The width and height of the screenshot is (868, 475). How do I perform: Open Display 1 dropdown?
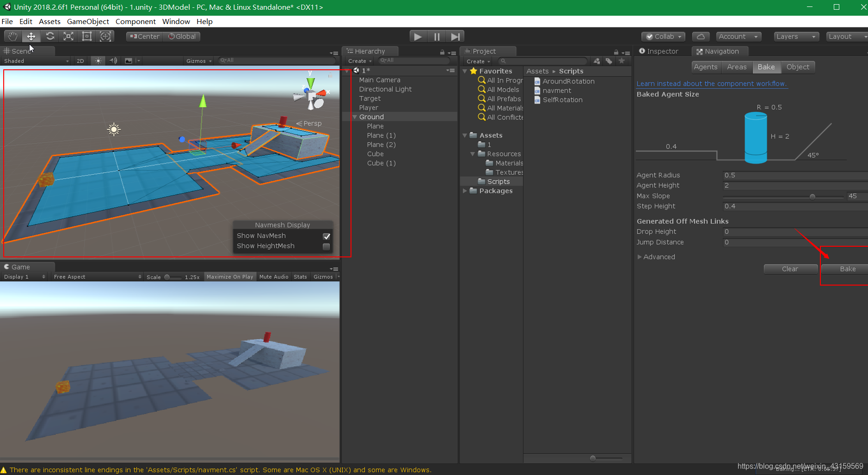[24, 277]
